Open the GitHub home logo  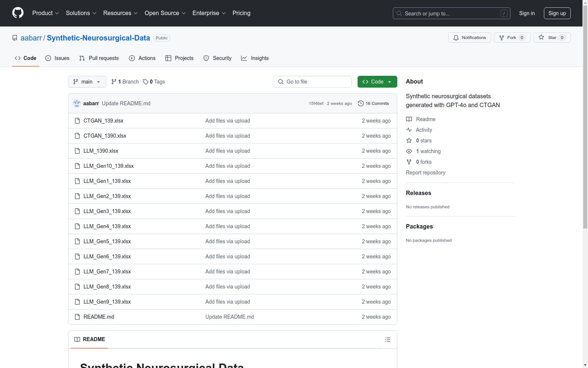tap(18, 13)
